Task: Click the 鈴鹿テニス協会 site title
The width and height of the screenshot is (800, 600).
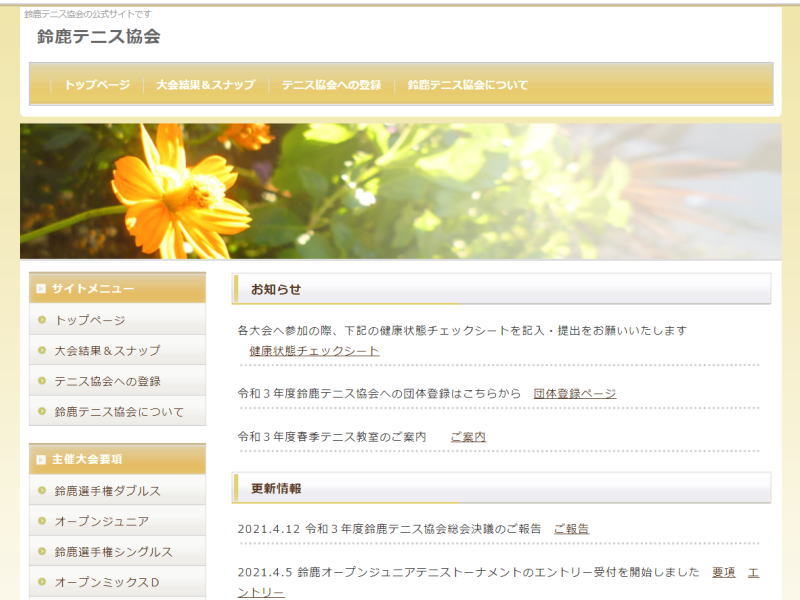Action: (98, 37)
